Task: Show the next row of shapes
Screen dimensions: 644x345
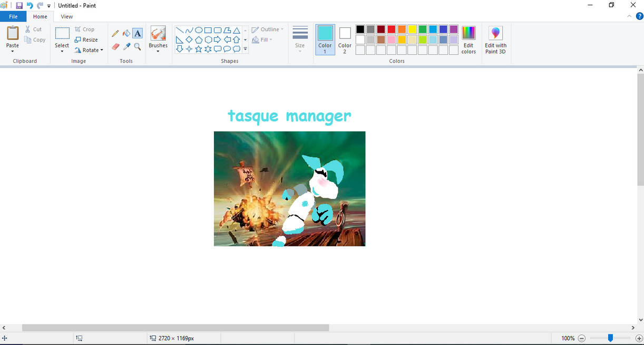Action: coord(245,40)
